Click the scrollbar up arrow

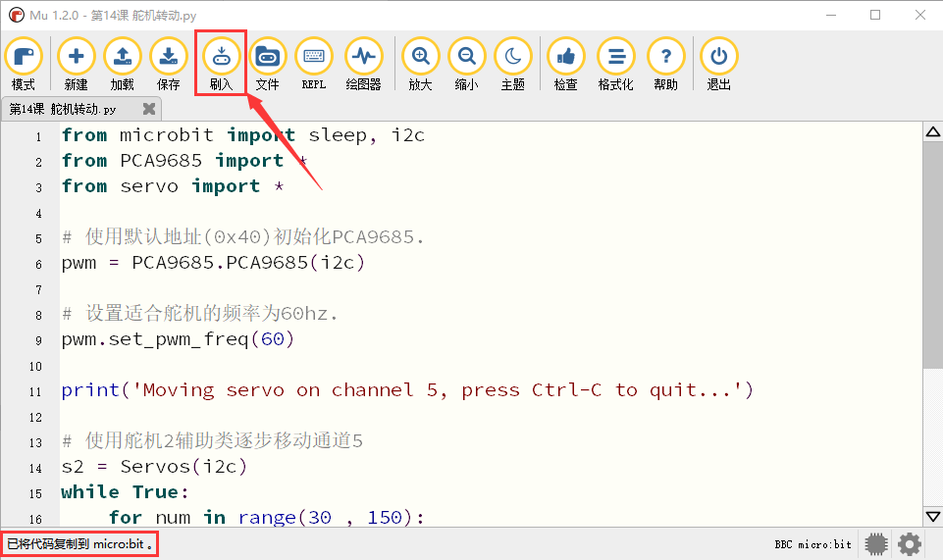point(933,131)
